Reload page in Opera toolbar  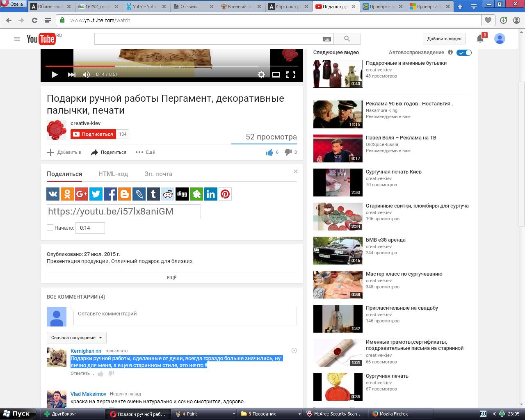click(x=34, y=20)
